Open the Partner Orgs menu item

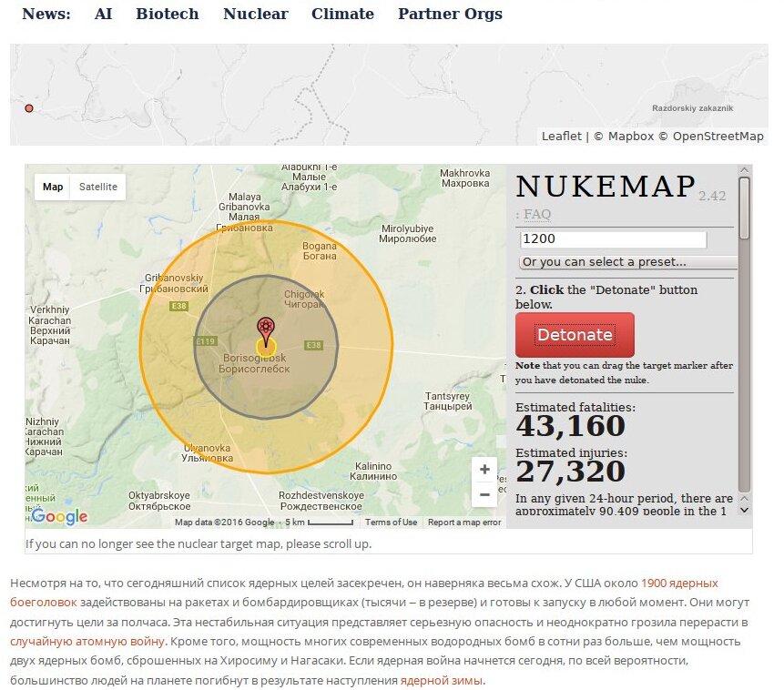pyautogui.click(x=450, y=14)
